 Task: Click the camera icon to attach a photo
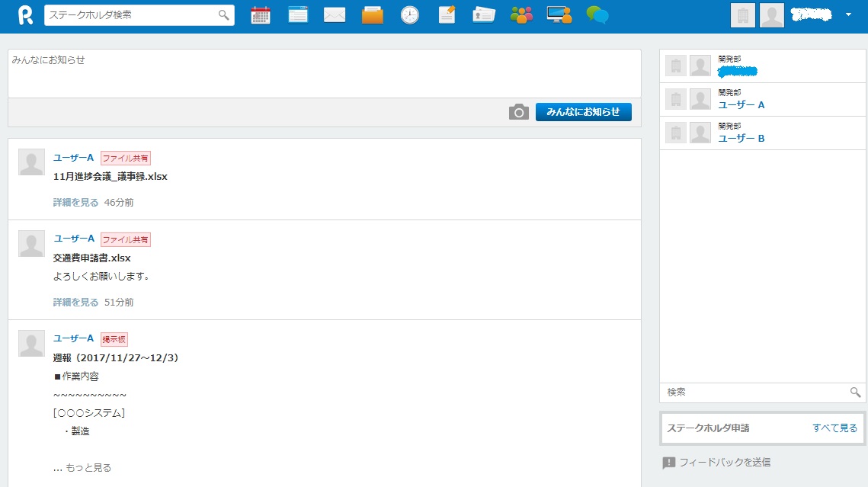point(519,111)
